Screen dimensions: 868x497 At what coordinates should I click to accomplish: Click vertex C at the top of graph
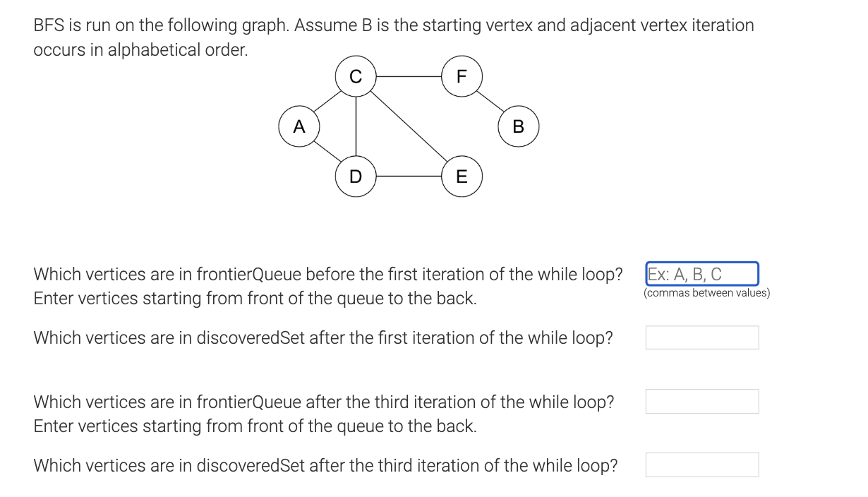click(x=356, y=76)
